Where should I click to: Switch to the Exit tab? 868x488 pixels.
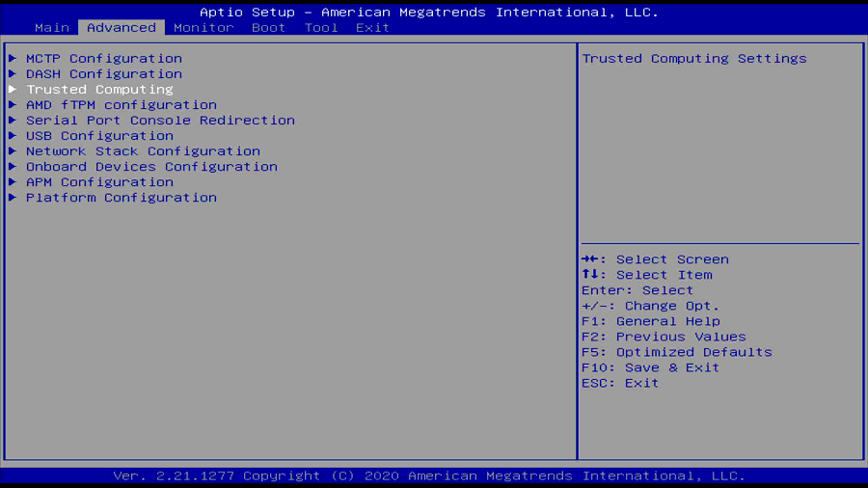pos(372,28)
